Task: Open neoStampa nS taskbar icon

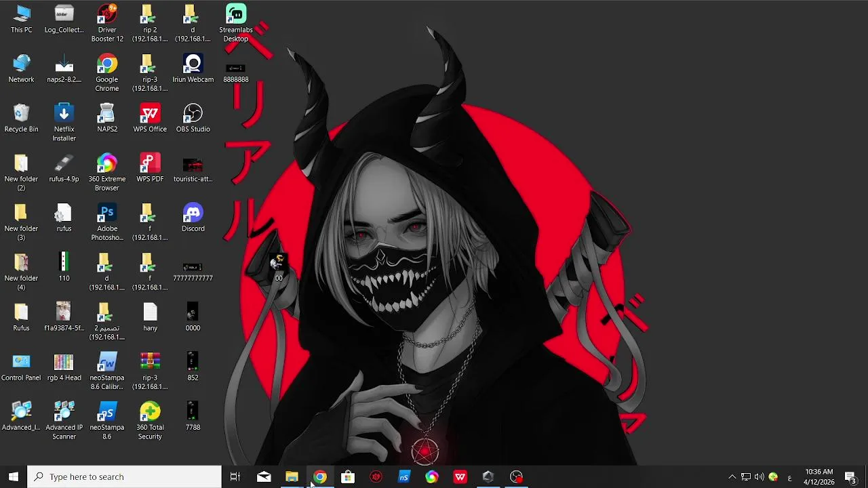Action: pos(404,476)
